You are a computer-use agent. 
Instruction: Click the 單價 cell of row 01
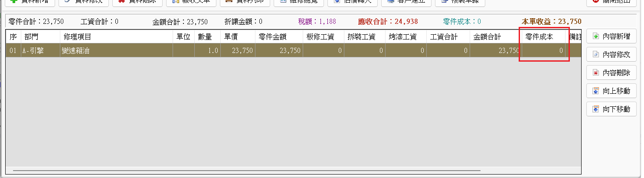click(x=238, y=51)
